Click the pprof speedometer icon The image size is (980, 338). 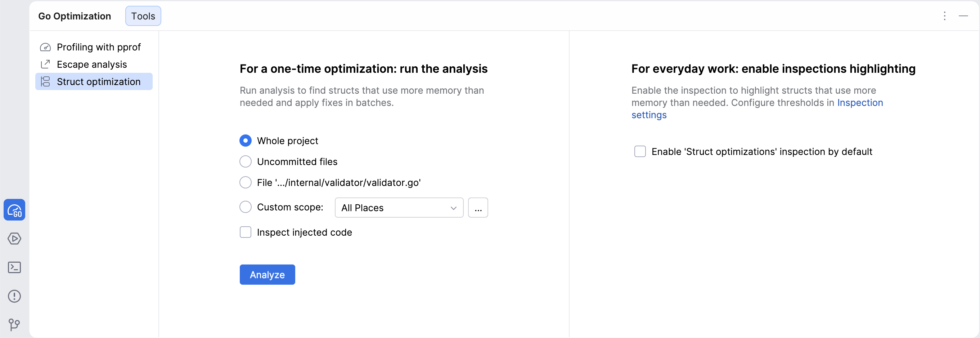coord(45,47)
